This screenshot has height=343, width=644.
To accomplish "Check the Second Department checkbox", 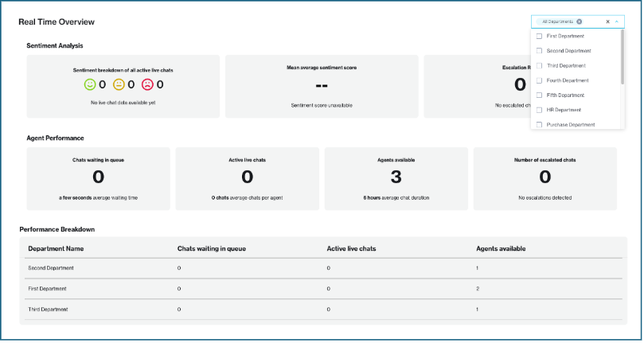I will 539,51.
